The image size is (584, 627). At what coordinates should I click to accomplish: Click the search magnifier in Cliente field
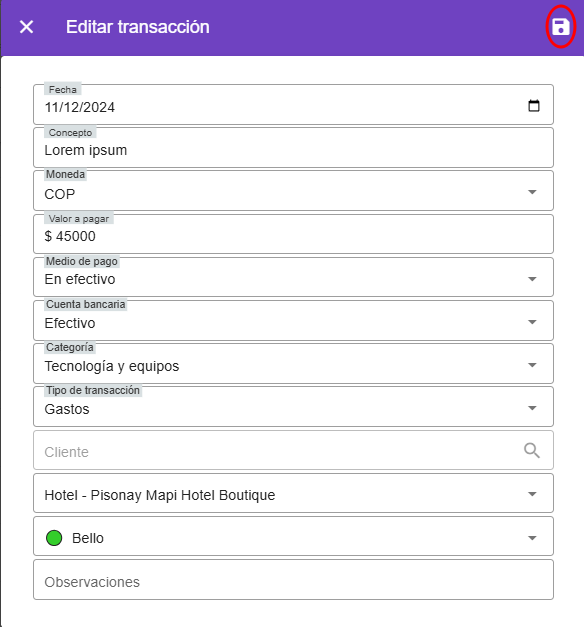click(532, 450)
